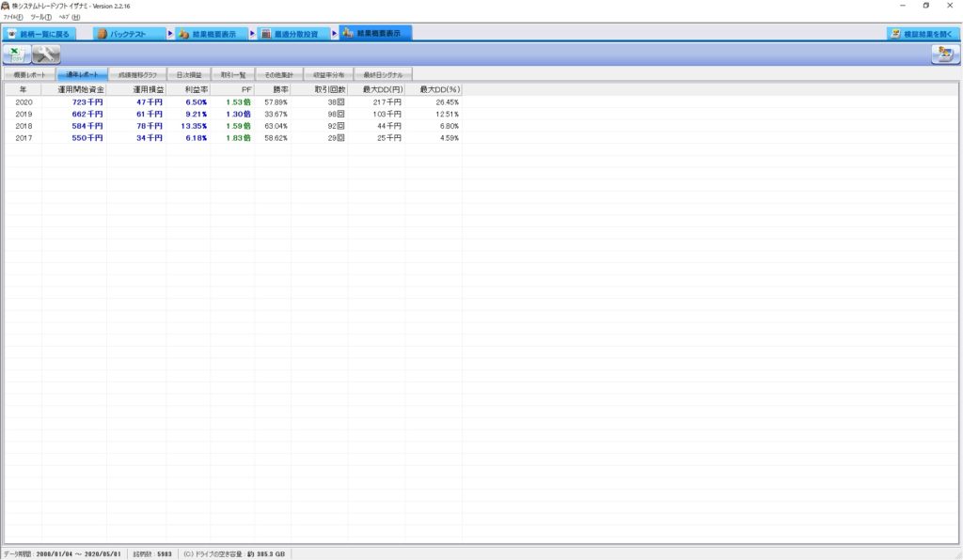The image size is (963, 560).
Task: Open settings with the wrench-and-hammer icon
Action: pyautogui.click(x=45, y=54)
